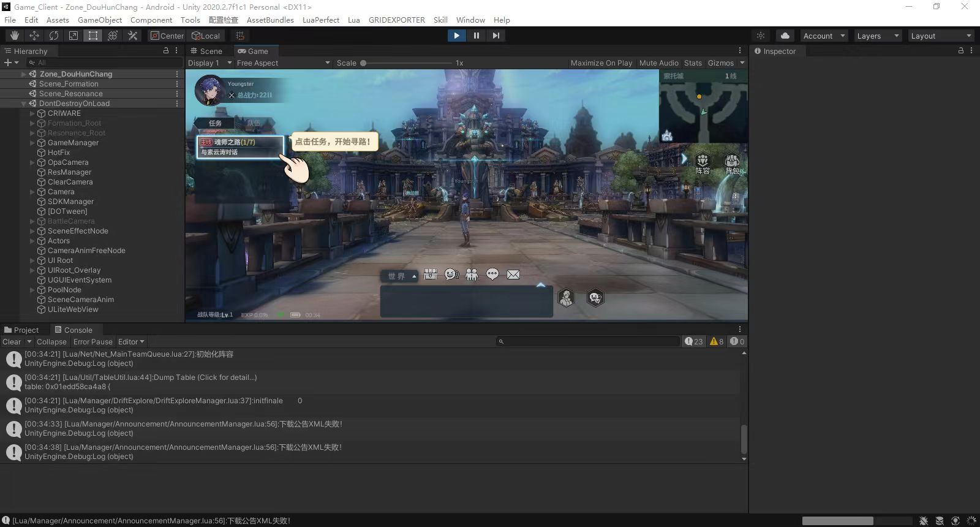Open the Account dropdown

[824, 36]
